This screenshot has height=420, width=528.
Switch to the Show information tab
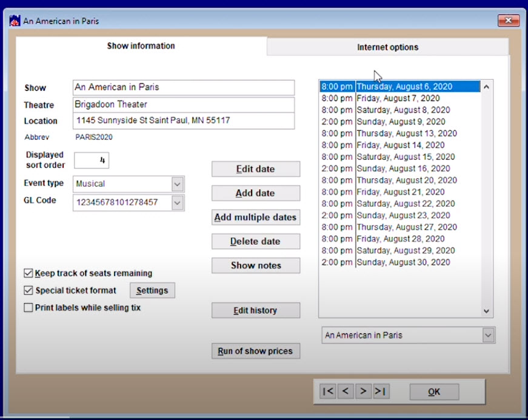coord(141,46)
